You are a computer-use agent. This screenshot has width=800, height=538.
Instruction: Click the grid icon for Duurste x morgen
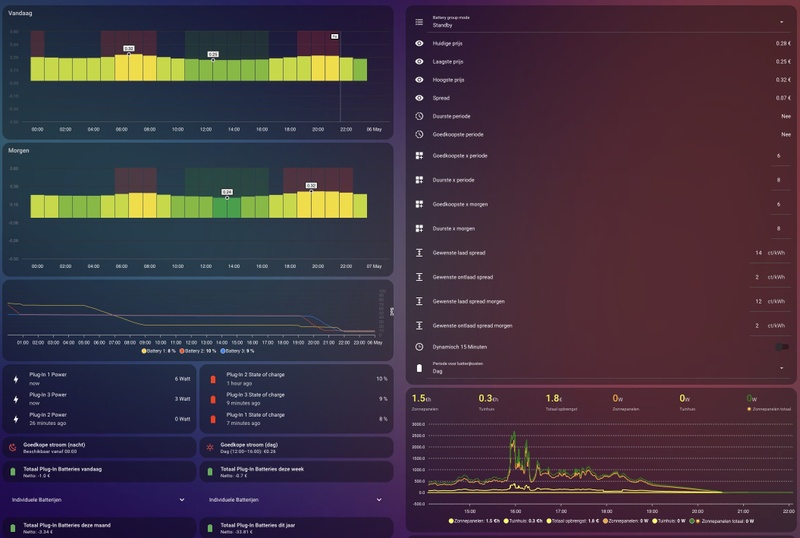419,228
